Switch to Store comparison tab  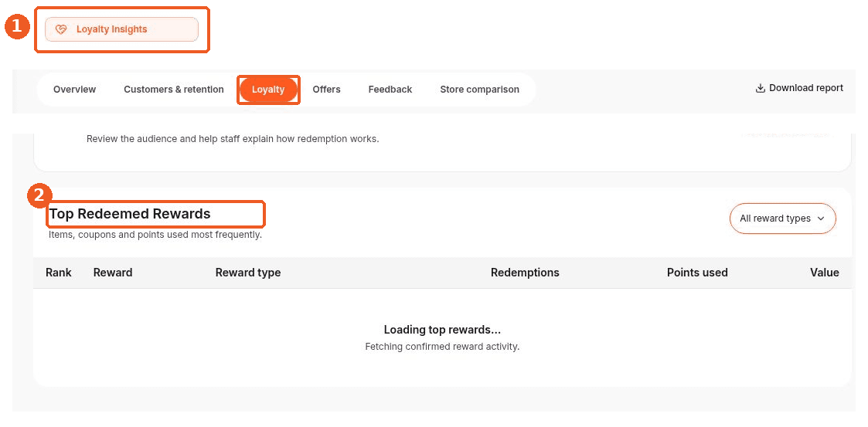click(x=480, y=89)
